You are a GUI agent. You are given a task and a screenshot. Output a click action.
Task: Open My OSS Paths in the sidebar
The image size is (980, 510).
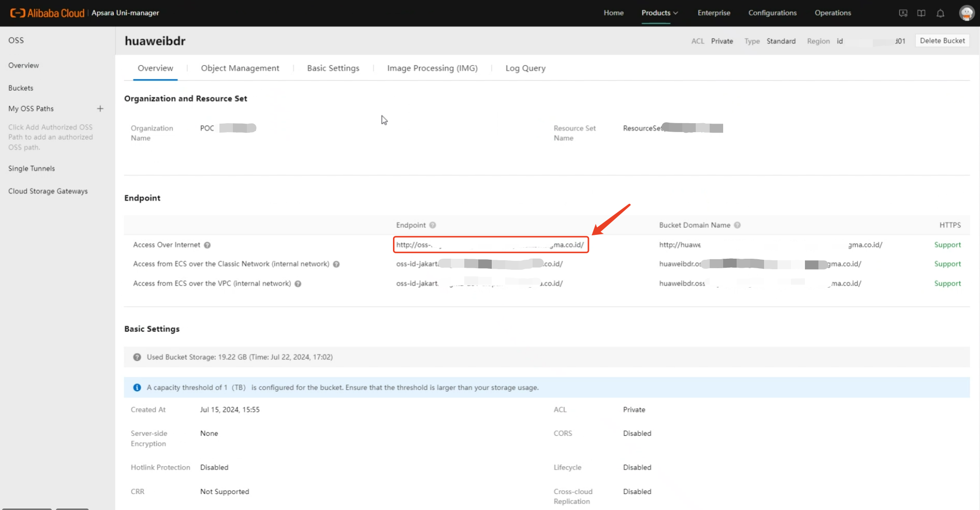[31, 109]
